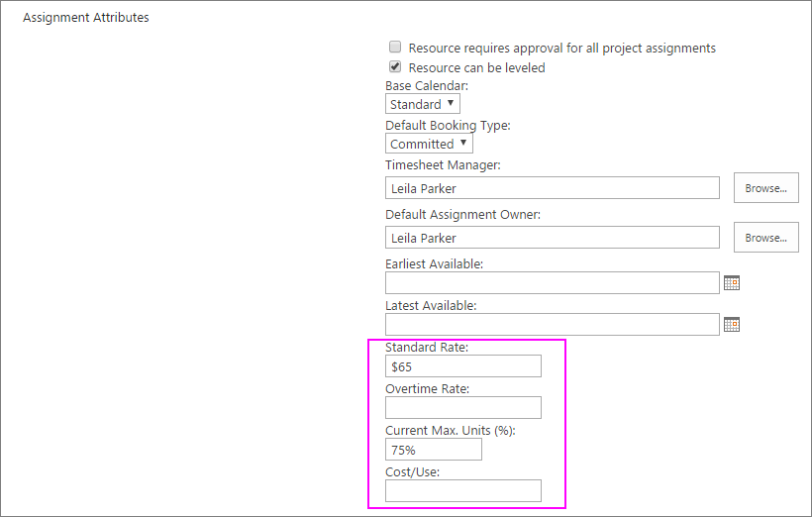Browse for a Default Assignment Owner
This screenshot has height=517, width=812.
click(765, 238)
